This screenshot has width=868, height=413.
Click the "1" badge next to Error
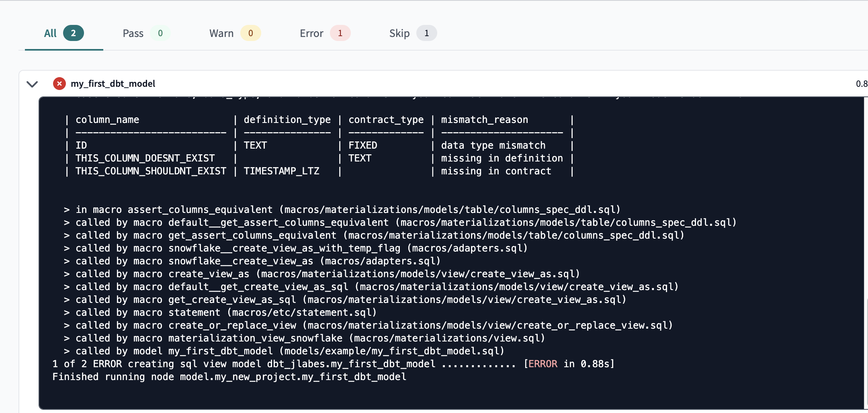tap(340, 33)
